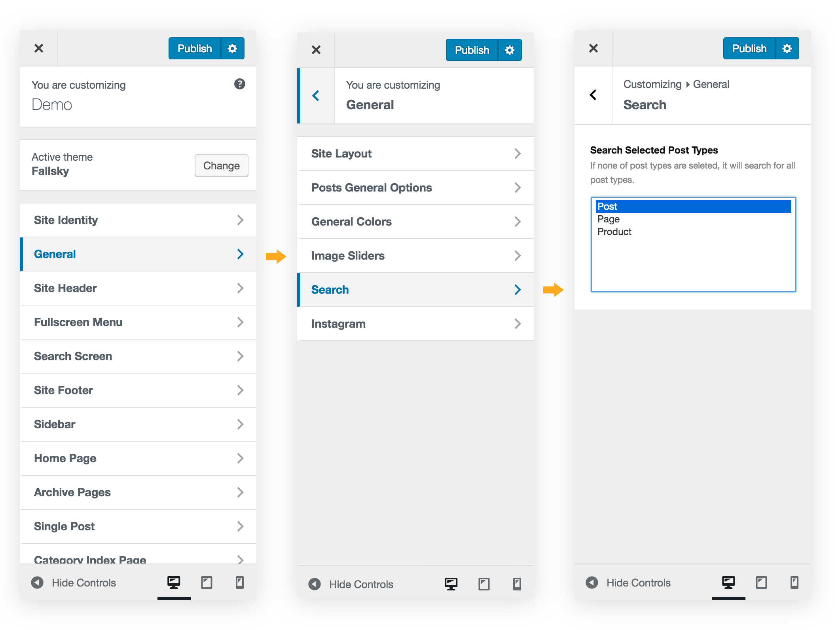This screenshot has height=630, width=840.
Task: Open gear settings icon in third panel
Action: click(787, 48)
